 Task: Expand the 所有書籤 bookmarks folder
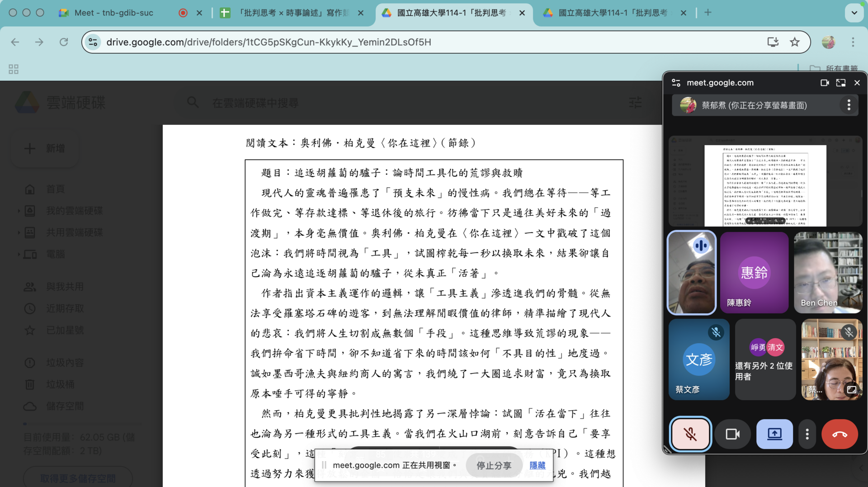pos(834,69)
